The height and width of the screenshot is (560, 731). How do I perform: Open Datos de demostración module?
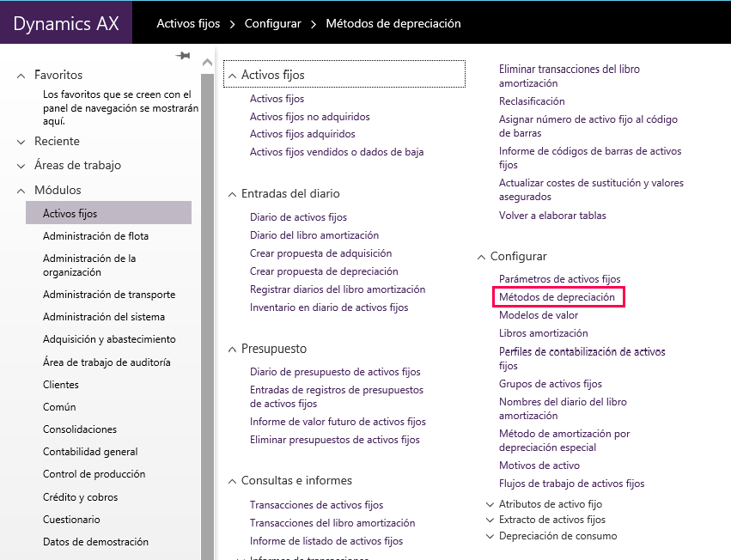(x=95, y=542)
